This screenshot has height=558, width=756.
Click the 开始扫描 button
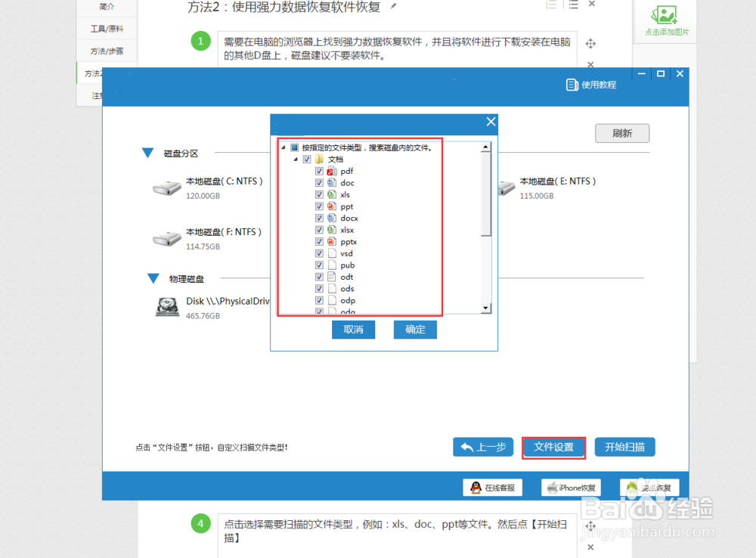point(624,447)
